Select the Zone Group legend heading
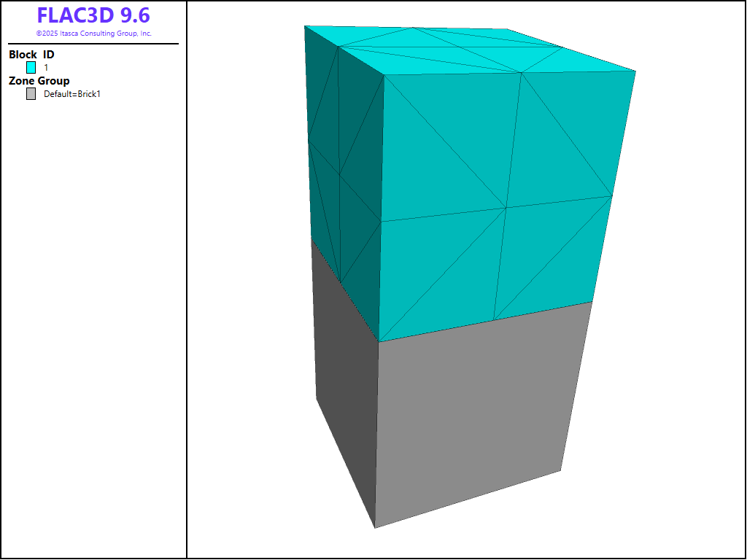The width and height of the screenshot is (747, 560). tap(39, 81)
